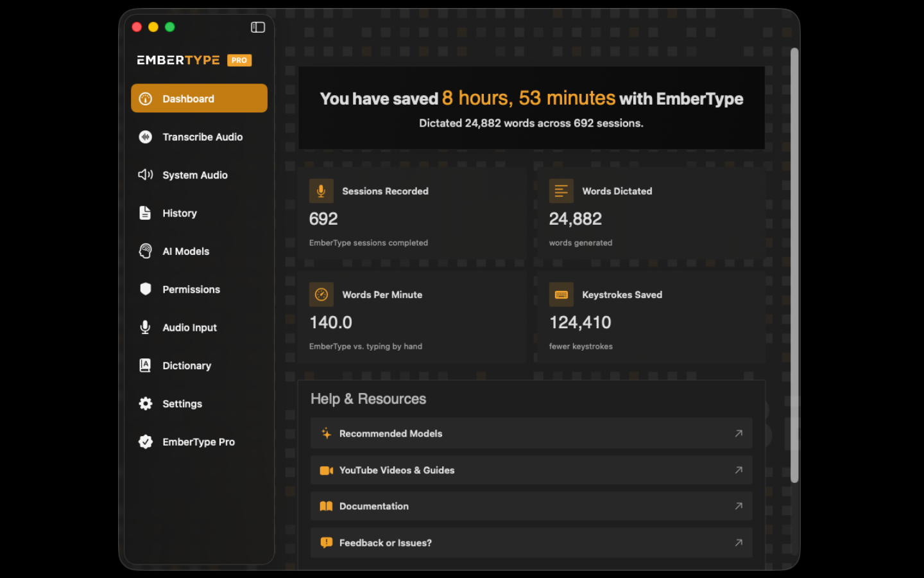Open Recommended Models via its arrow
This screenshot has height=578, width=924.
point(739,433)
